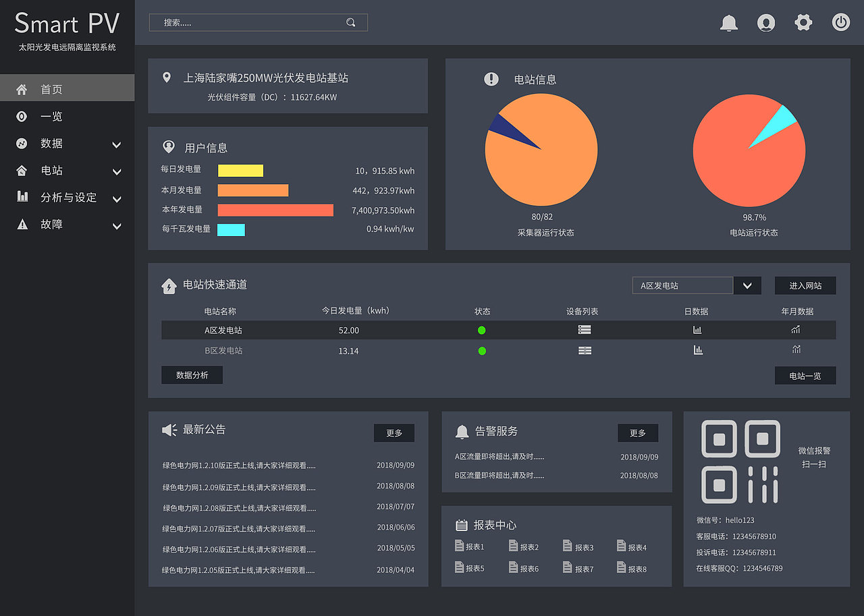Click the red 本年发电量 bar

coord(275,210)
